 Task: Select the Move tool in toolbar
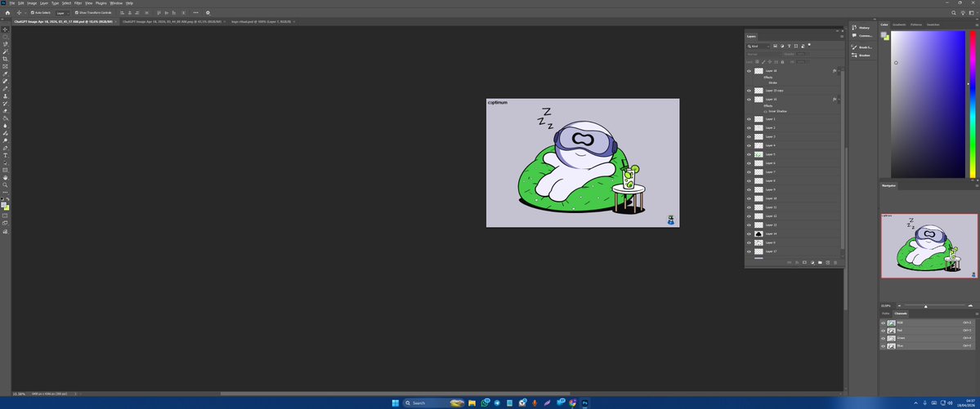tap(6, 29)
